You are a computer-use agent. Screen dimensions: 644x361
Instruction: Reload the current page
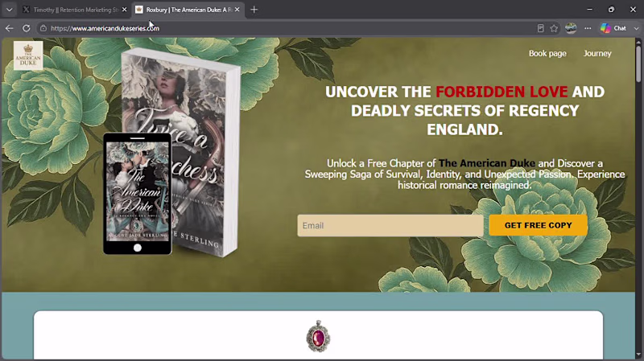coord(27,28)
